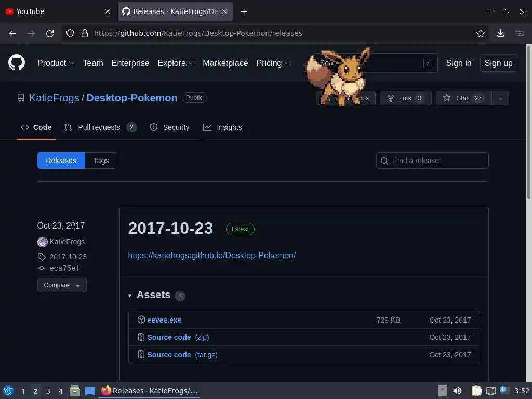
Task: Close the Releases KatieFrogs tab
Action: click(224, 11)
